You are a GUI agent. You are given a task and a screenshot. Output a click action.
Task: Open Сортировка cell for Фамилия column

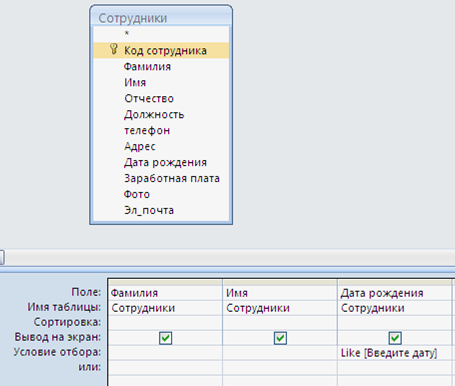click(165, 323)
